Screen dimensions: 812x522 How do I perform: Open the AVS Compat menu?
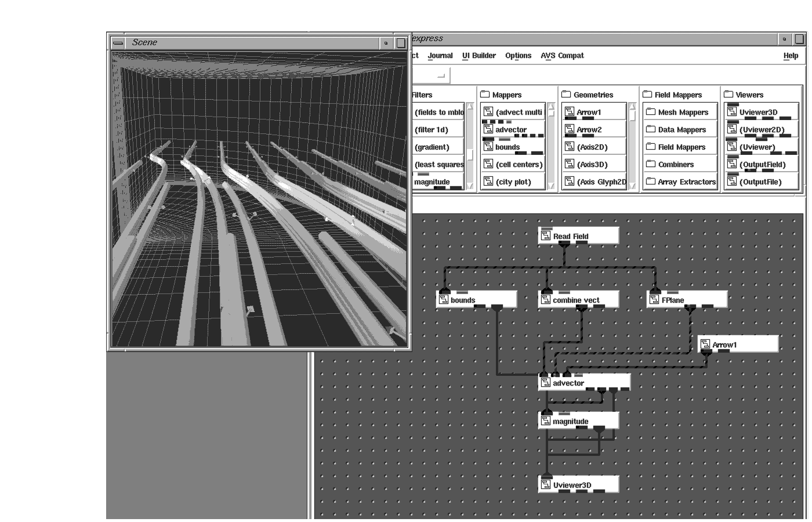coord(562,56)
